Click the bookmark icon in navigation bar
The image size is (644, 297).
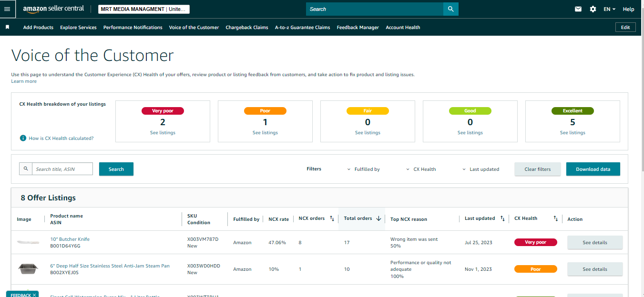tap(7, 27)
